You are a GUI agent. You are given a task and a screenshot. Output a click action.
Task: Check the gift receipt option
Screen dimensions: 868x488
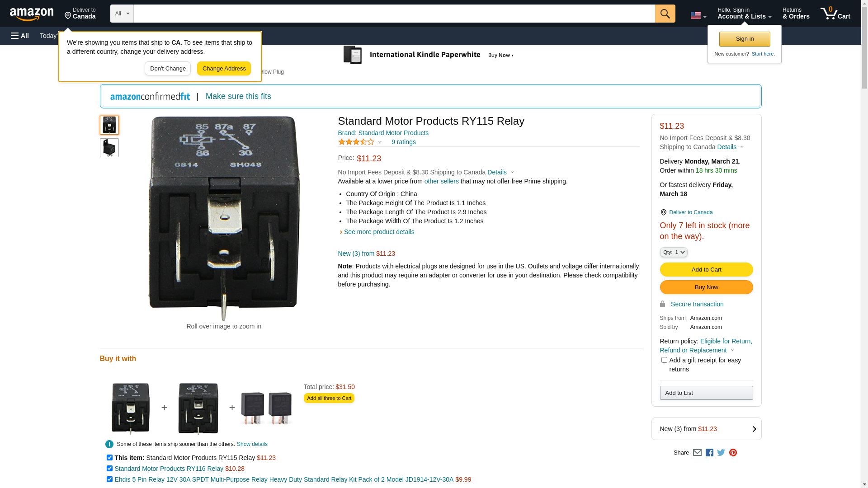(x=664, y=360)
